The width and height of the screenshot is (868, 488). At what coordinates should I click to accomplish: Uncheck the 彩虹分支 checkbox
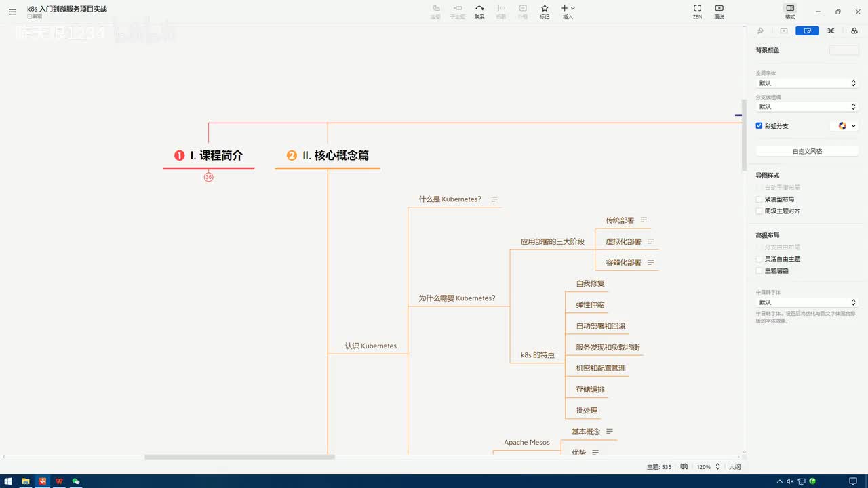pyautogui.click(x=759, y=125)
